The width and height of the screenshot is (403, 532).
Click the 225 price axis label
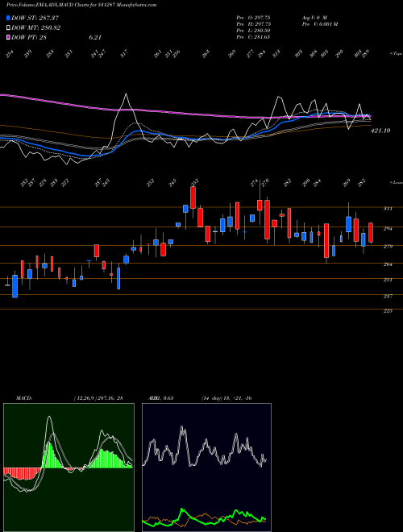pos(388,311)
